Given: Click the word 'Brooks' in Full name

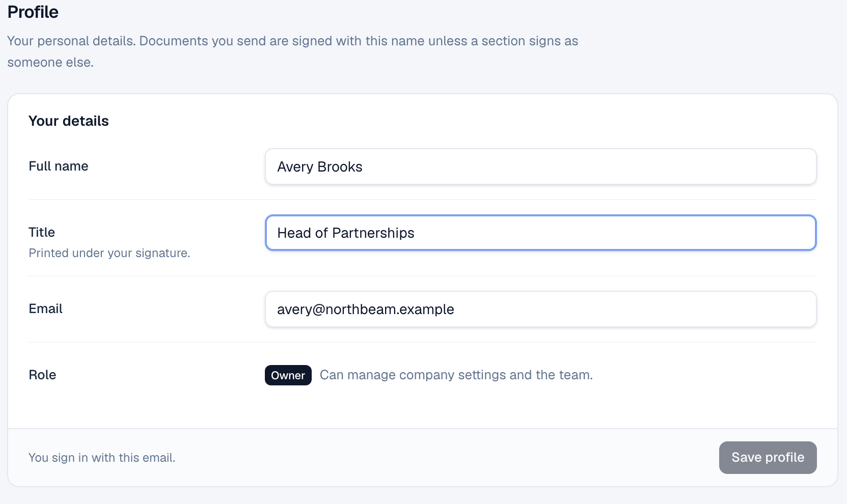Looking at the screenshot, I should [x=340, y=167].
